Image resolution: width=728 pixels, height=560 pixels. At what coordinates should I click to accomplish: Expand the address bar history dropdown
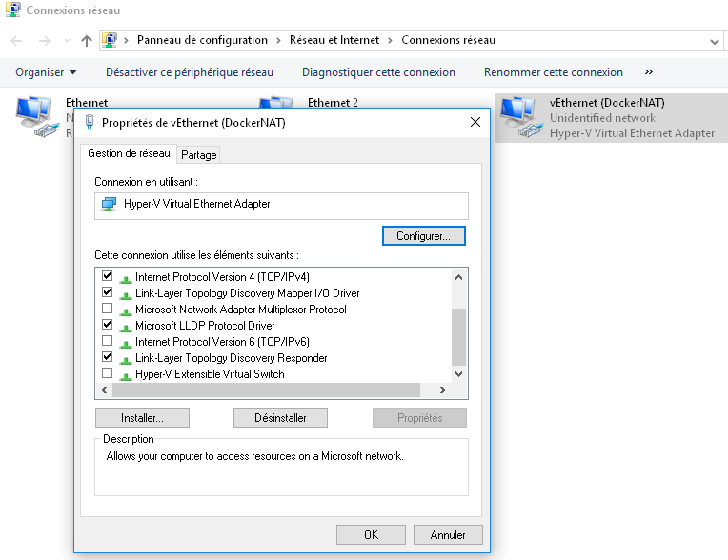click(714, 42)
